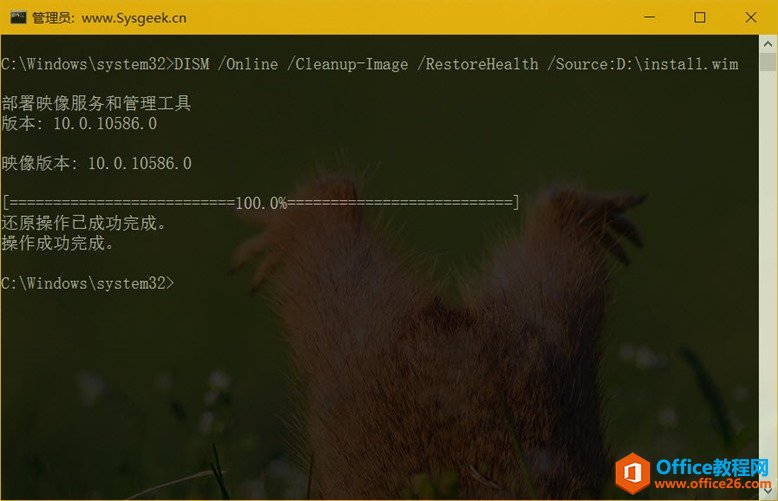
Task: Click the text 操作成功完成。
Action: click(58, 243)
